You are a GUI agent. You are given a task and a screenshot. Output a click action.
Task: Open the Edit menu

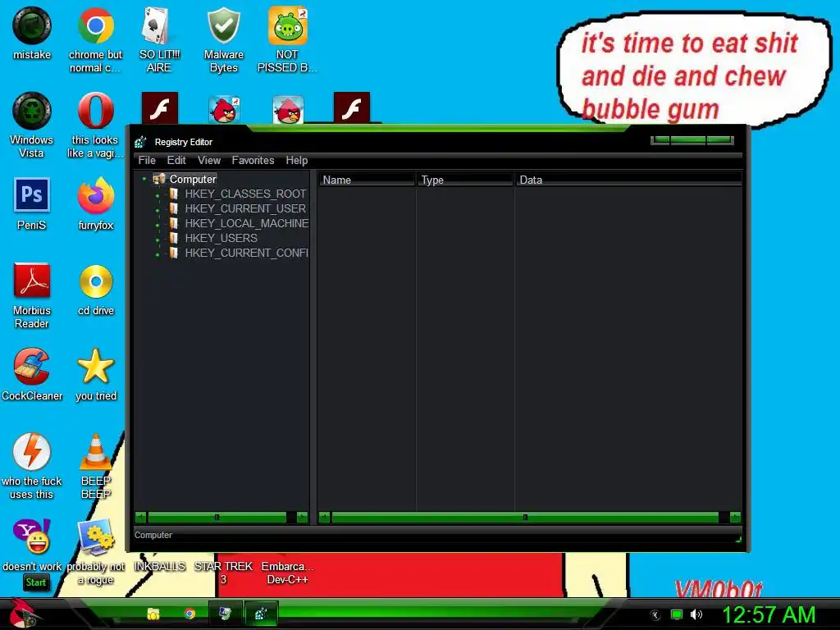pyautogui.click(x=176, y=160)
